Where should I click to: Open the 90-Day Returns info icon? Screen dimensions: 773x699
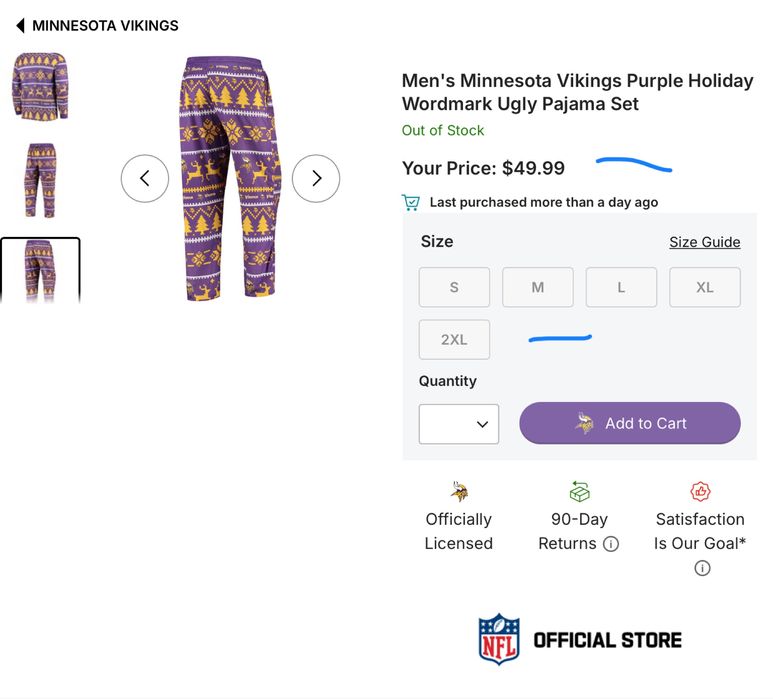click(611, 544)
